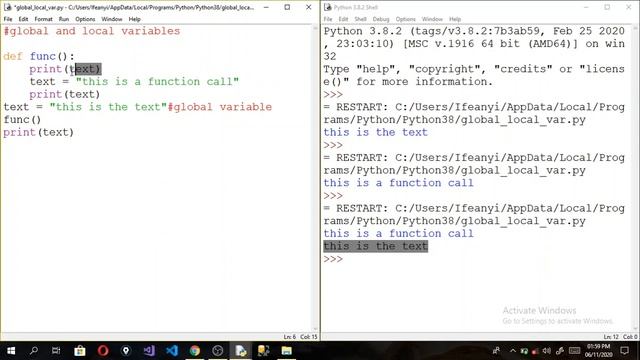The width and height of the screenshot is (640, 360).
Task: Click the highlighted 'this is the text' shell output
Action: [376, 246]
